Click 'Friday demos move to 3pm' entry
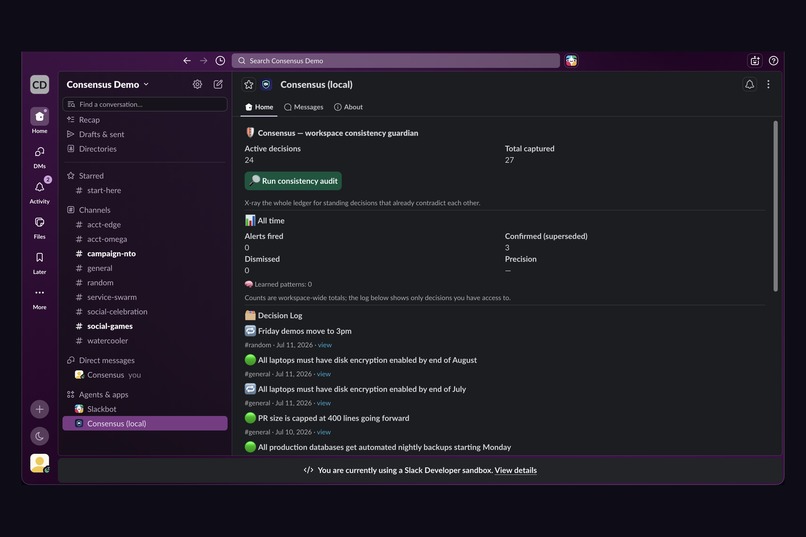Image resolution: width=806 pixels, height=537 pixels. pyautogui.click(x=305, y=331)
